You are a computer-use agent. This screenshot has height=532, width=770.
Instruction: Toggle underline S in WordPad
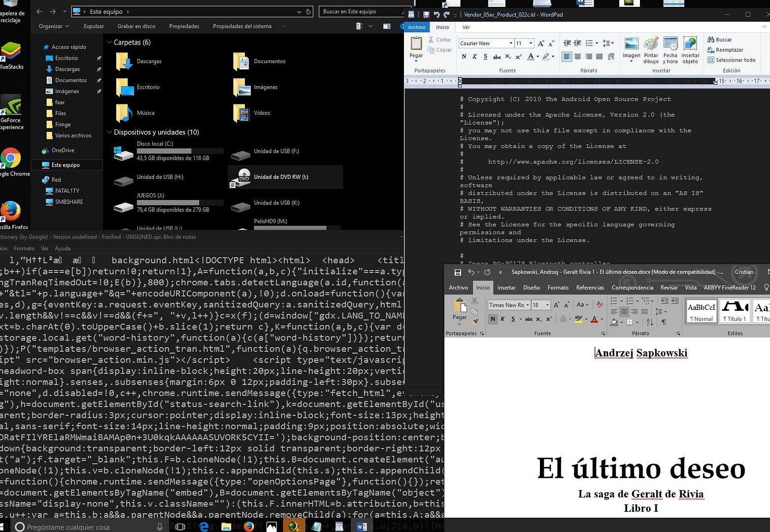click(486, 57)
